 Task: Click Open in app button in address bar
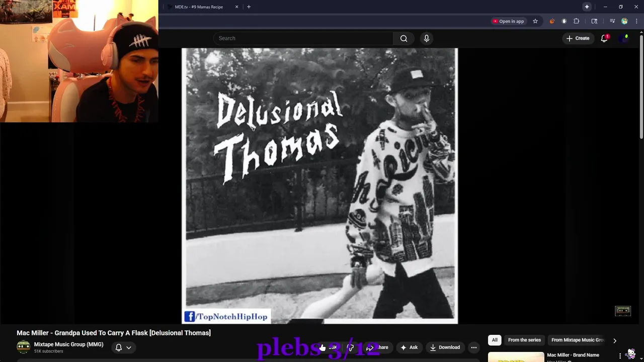click(508, 21)
